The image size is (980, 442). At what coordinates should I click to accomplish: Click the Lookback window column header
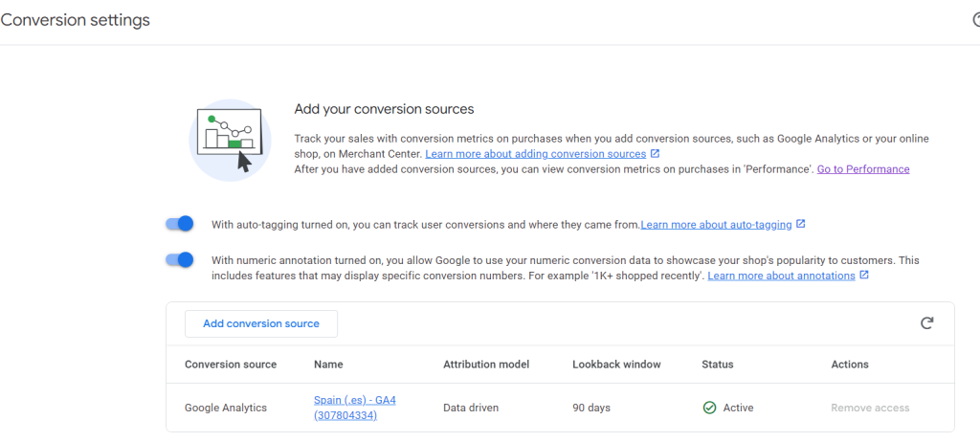(616, 365)
